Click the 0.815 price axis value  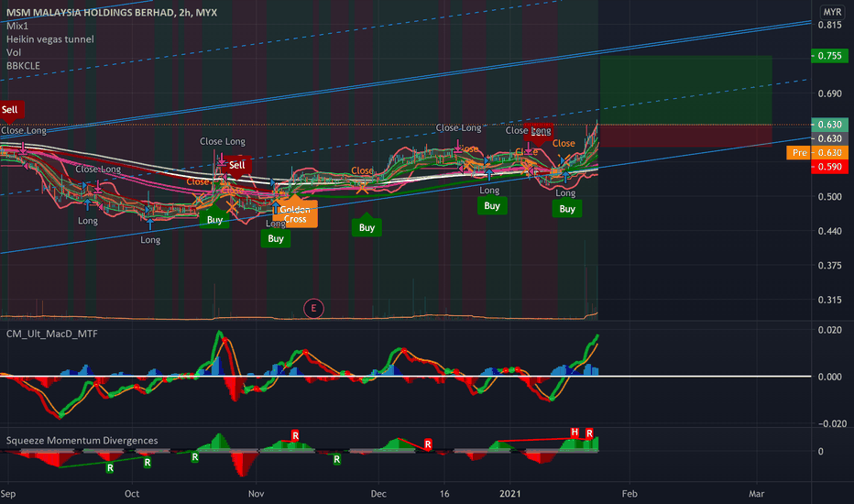pos(829,25)
